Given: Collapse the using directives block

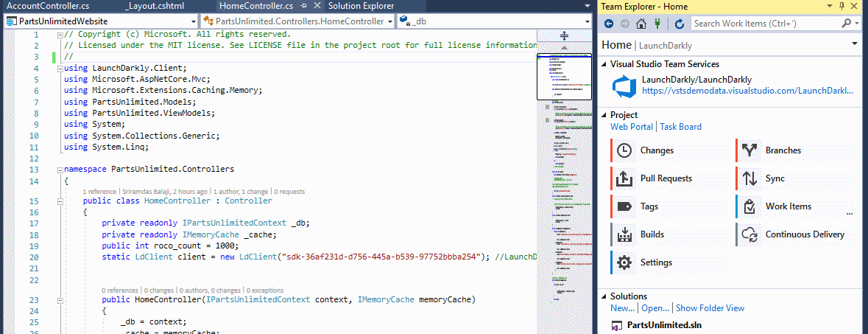Looking at the screenshot, I should pyautogui.click(x=60, y=69).
